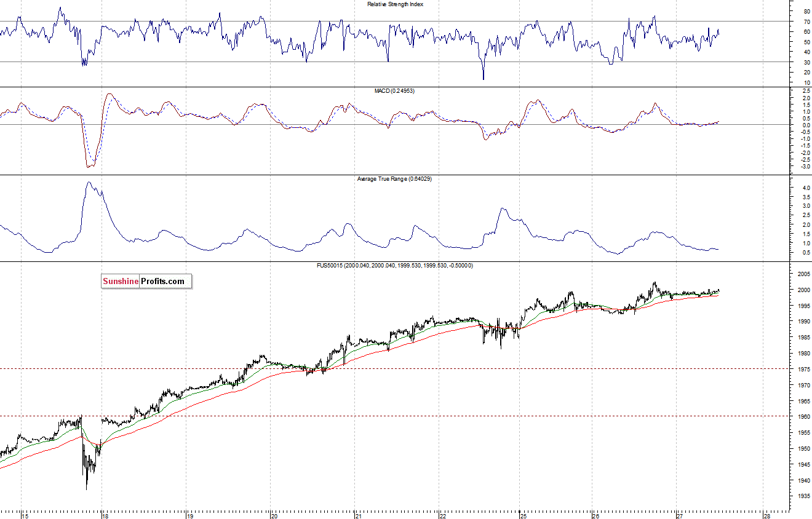Click the Average True Range scale label 4.0
Screen dimensions: 812x519
(x=806, y=187)
